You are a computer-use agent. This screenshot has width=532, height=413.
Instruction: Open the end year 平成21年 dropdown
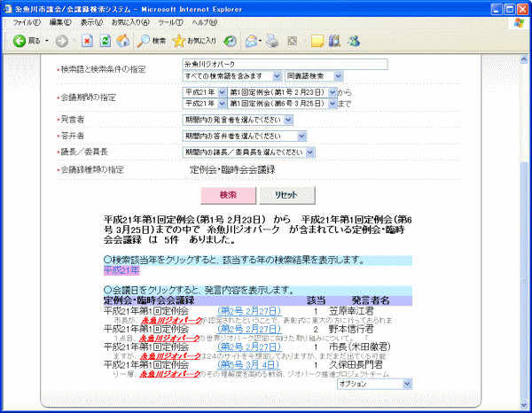205,104
